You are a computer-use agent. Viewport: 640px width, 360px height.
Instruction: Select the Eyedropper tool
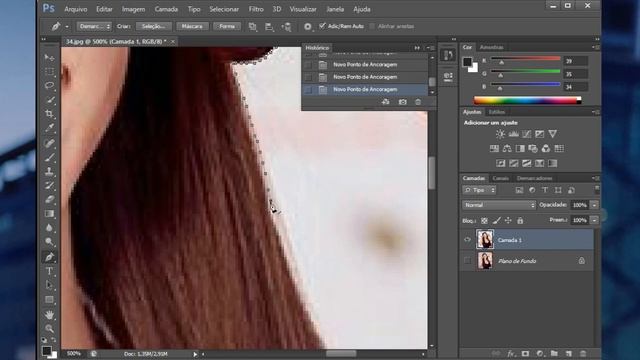[x=49, y=128]
